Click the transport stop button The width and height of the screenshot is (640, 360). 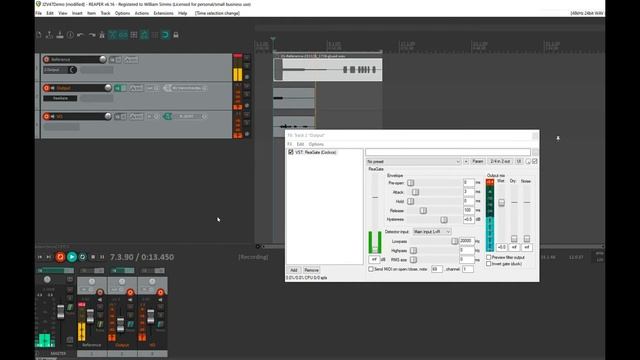(93, 257)
